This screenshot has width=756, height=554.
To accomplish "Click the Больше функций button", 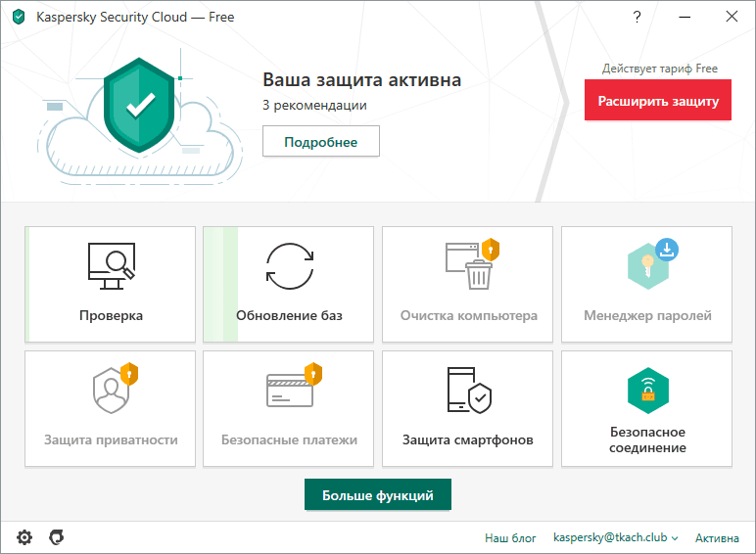I will (378, 494).
